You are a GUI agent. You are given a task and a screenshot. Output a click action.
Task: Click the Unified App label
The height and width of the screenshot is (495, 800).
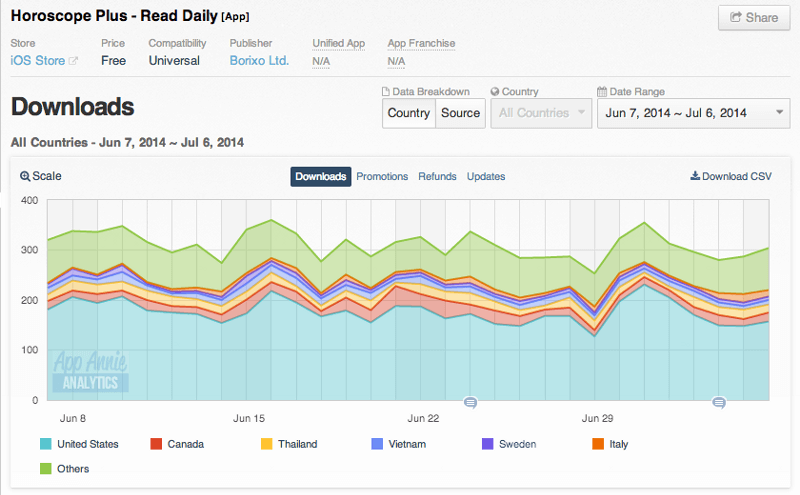click(x=339, y=43)
